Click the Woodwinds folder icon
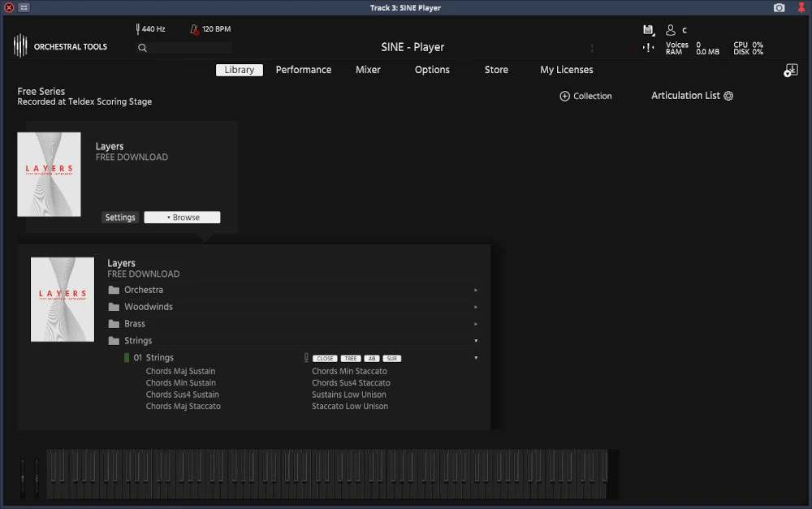This screenshot has width=812, height=509. pyautogui.click(x=114, y=307)
